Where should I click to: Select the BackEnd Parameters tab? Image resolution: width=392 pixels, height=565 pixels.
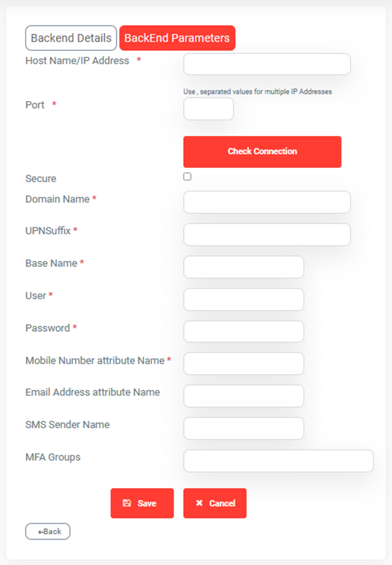coord(177,38)
